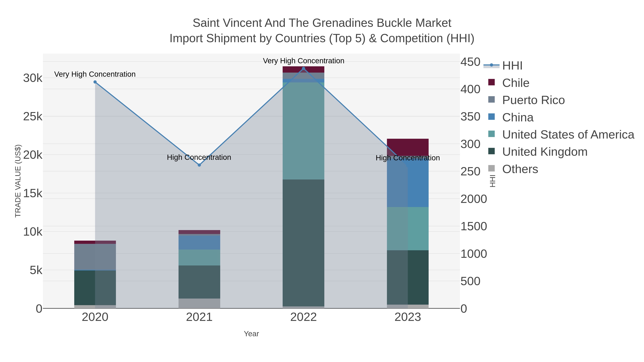Click the Year axis title
The width and height of the screenshot is (644, 362).
click(x=251, y=334)
